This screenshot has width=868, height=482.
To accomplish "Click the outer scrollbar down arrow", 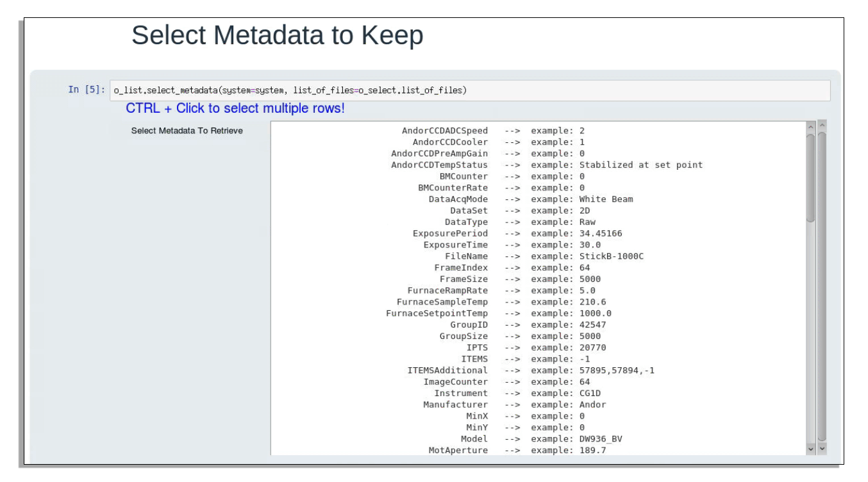I will [822, 449].
